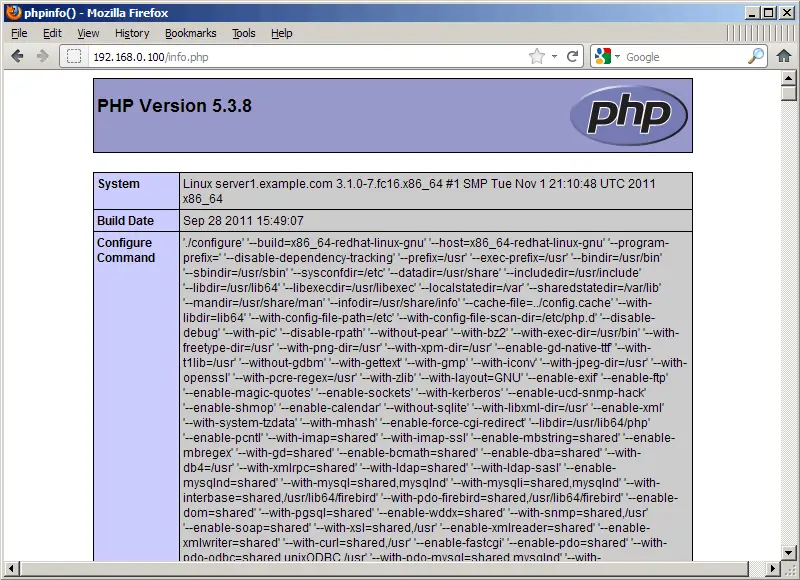
Task: Click the vertical scrollbar down arrow
Action: click(789, 552)
